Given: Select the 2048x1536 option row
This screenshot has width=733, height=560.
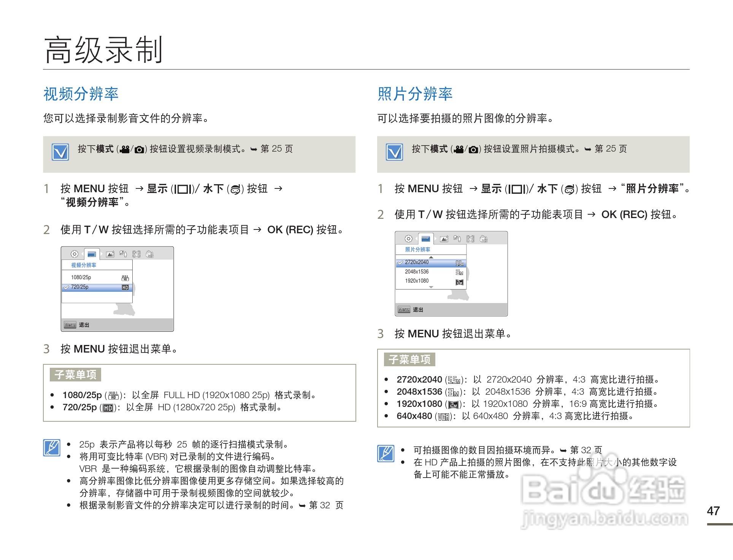Looking at the screenshot, I should coord(431,272).
